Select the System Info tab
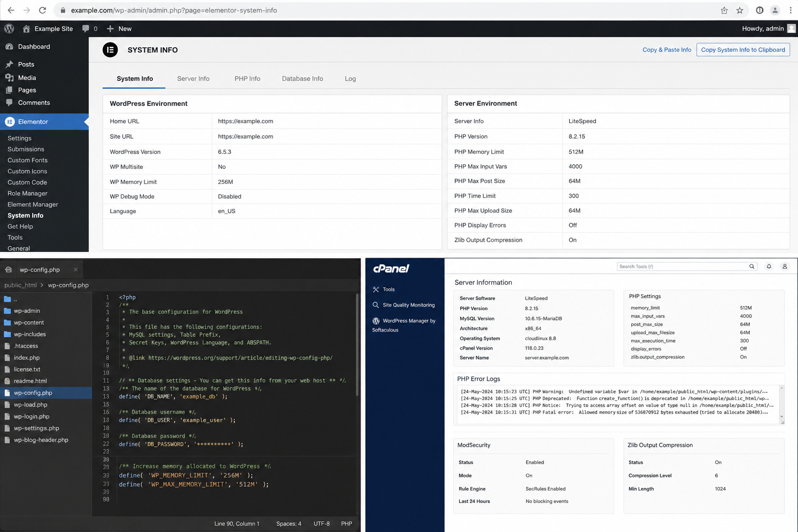Screen dimensions: 798x532 [x=135, y=78]
